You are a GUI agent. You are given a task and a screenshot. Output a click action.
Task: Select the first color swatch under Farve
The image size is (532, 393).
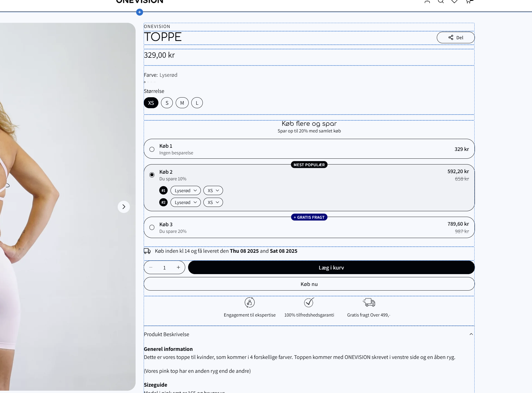(x=145, y=82)
